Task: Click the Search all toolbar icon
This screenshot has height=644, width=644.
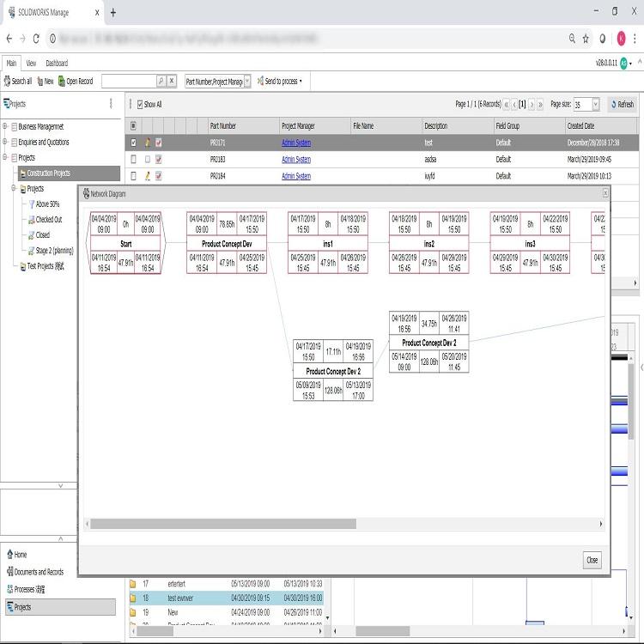Action: tap(18, 82)
